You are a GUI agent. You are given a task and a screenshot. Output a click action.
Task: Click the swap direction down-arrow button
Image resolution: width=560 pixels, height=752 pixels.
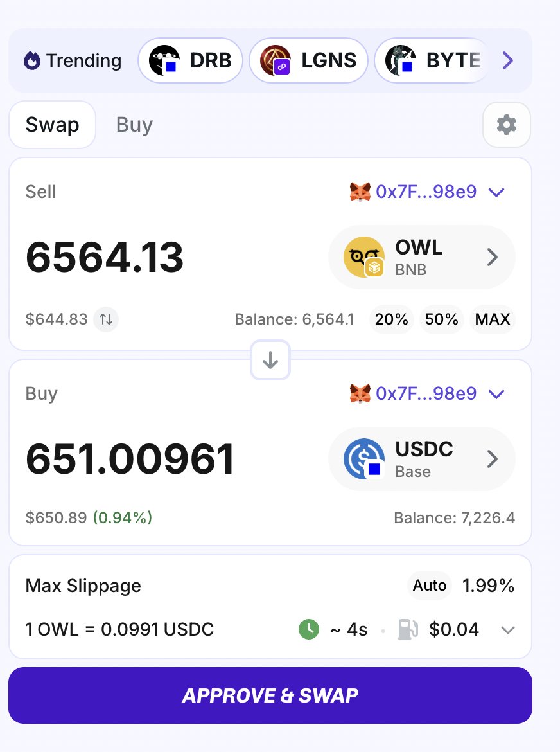coord(270,360)
